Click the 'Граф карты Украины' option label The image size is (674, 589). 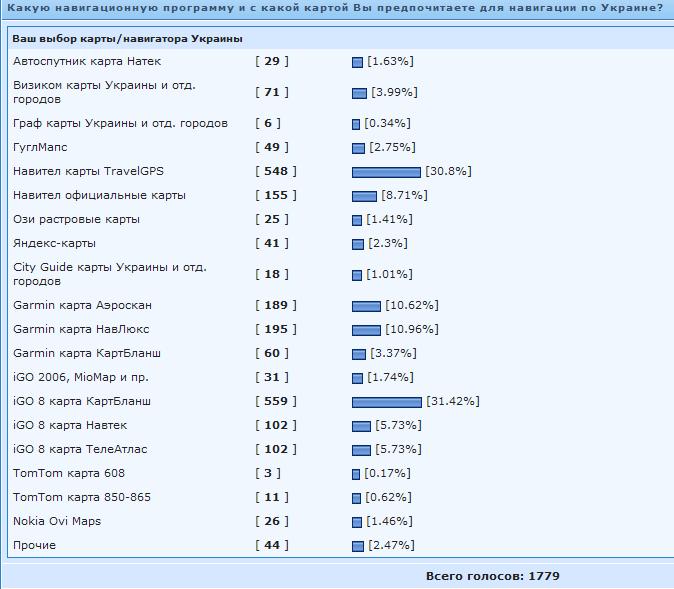120,123
